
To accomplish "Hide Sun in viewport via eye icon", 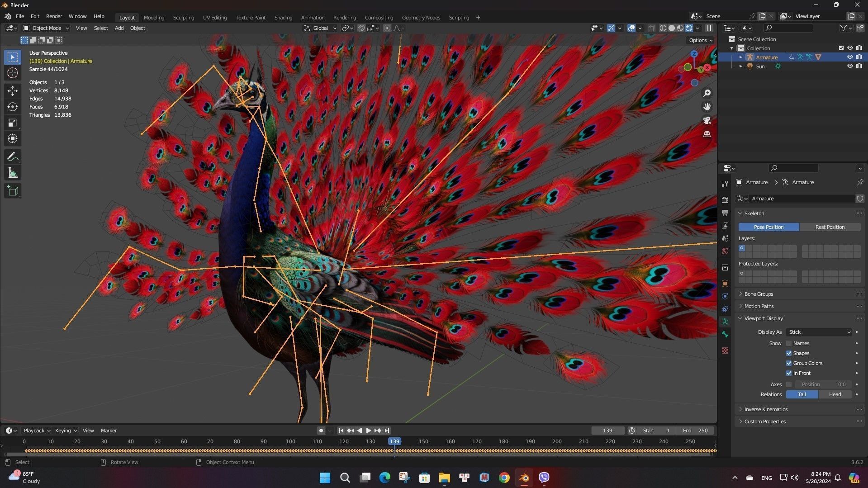I will point(850,66).
